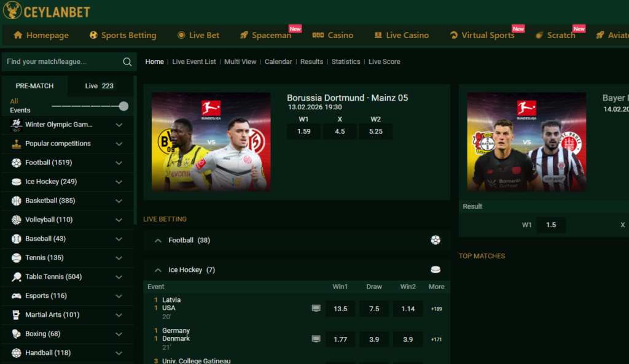Switch to Live 223 tab
Image resolution: width=629 pixels, height=364 pixels.
(99, 86)
